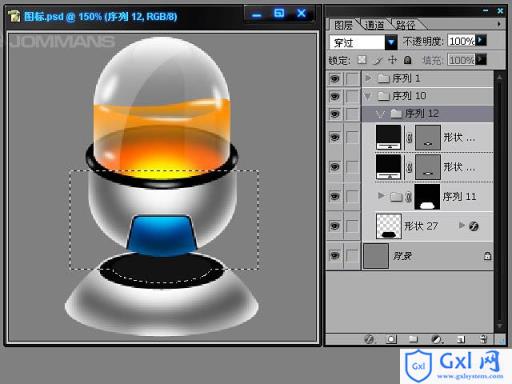
Task: Collapse the 序列 10 group
Action: (368, 96)
